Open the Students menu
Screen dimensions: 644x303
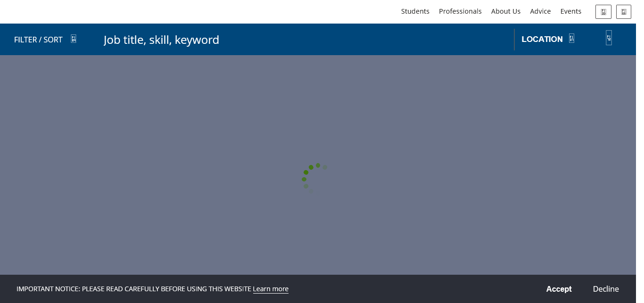415,11
